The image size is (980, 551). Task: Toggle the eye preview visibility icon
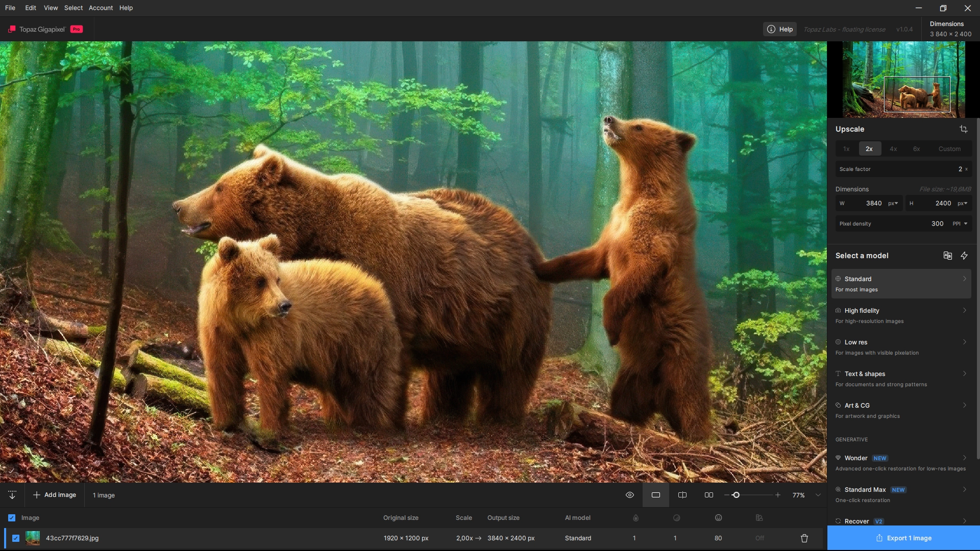pos(630,495)
